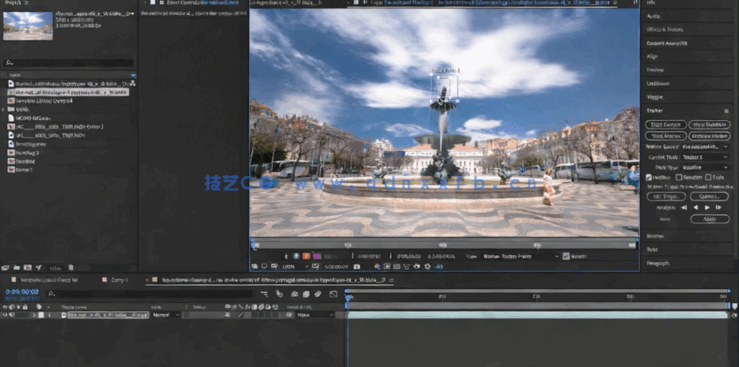This screenshot has width=739, height=367.
Task: Click the Track Camera button
Action: coord(665,124)
